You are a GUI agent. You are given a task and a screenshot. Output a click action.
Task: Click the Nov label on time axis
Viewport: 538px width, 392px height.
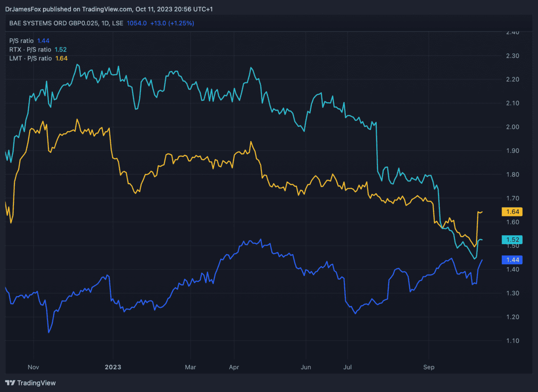click(33, 367)
